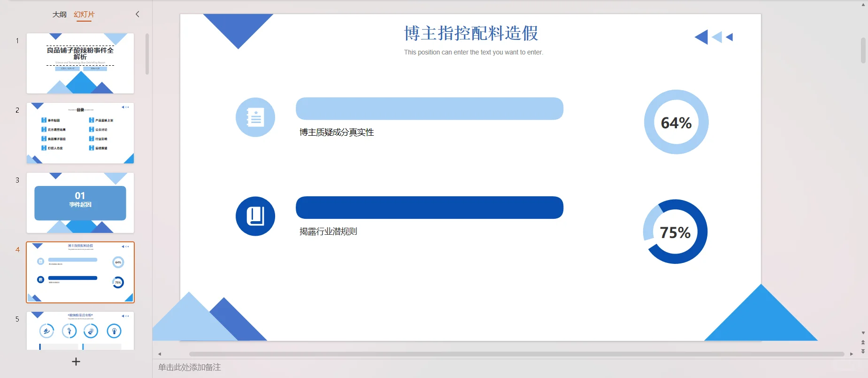This screenshot has width=868, height=378.
Task: Open slide 1 thumbnail 良品铺子酸辣粉事件全解析
Action: [80, 63]
